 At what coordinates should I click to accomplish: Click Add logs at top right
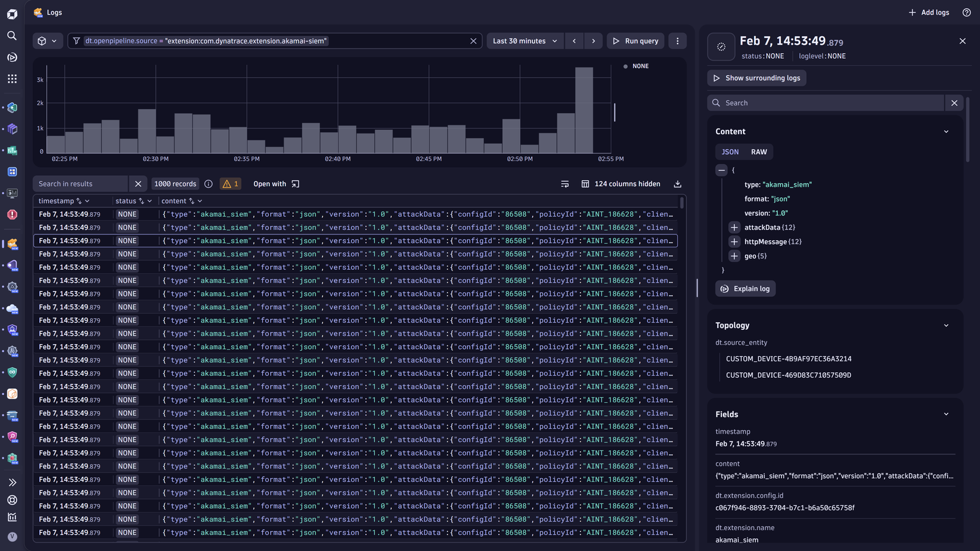coord(929,12)
